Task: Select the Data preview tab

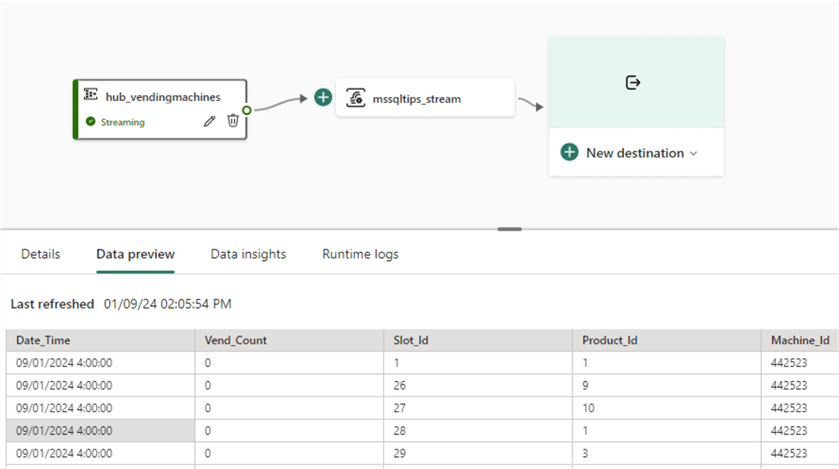Action: (x=135, y=254)
